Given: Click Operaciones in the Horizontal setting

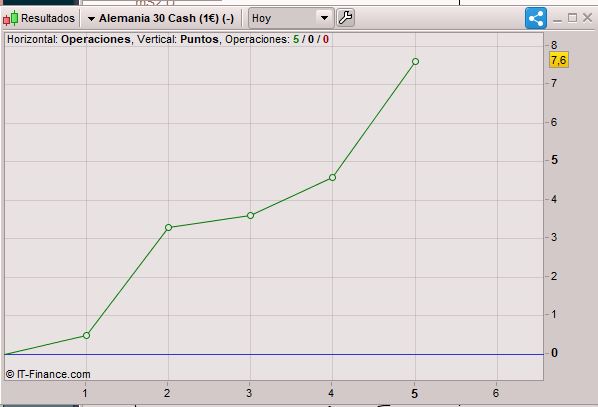Looking at the screenshot, I should point(96,39).
